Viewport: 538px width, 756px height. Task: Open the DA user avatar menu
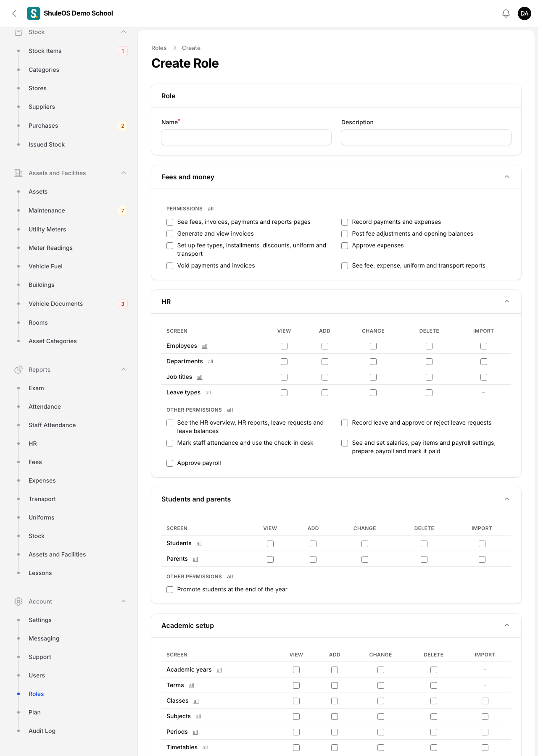tap(525, 13)
